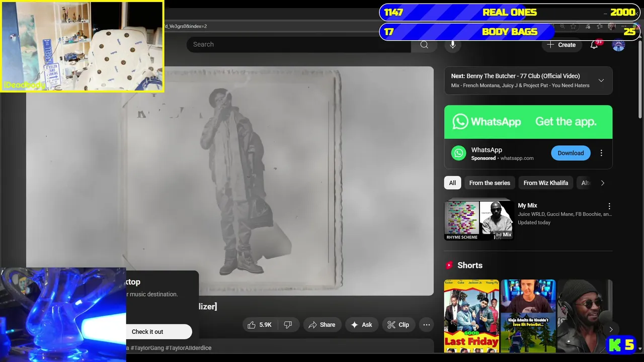Image resolution: width=644 pixels, height=362 pixels.
Task: Open more actions ellipsis beside Clip
Action: pyautogui.click(x=427, y=325)
